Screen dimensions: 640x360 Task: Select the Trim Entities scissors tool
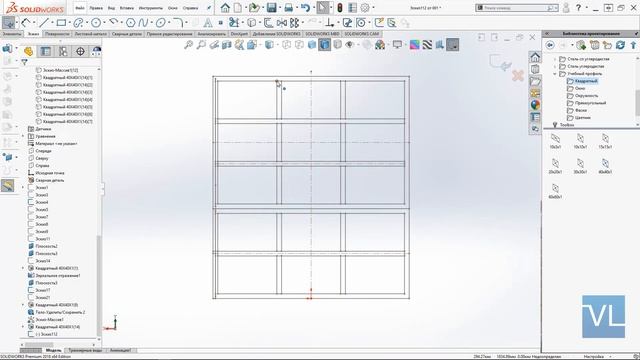click(234, 23)
